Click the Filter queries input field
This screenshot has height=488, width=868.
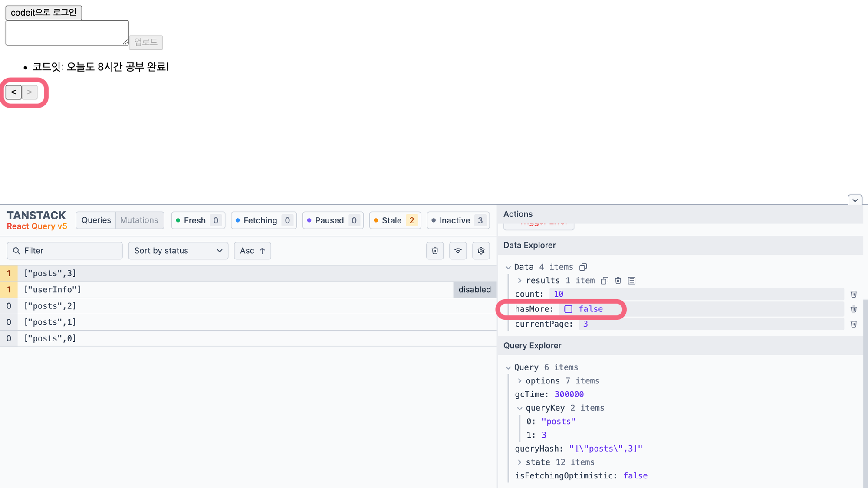[x=65, y=251]
